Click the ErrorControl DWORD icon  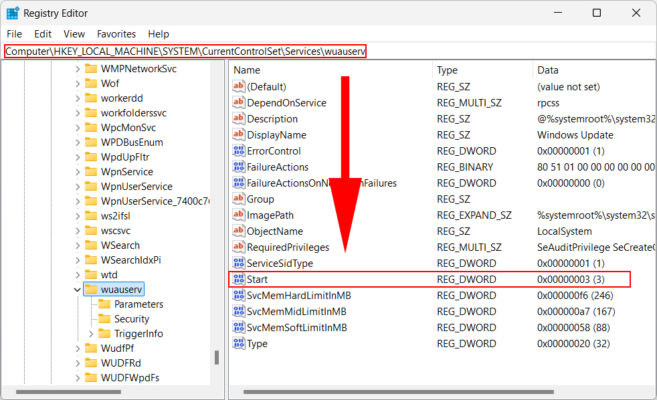coord(238,151)
